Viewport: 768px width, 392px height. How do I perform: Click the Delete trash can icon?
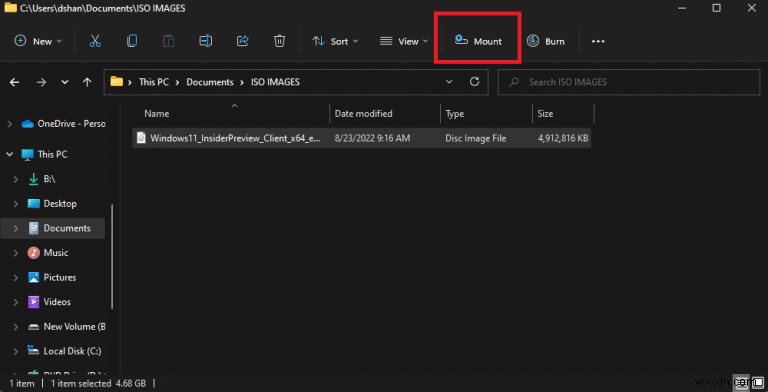[279, 41]
